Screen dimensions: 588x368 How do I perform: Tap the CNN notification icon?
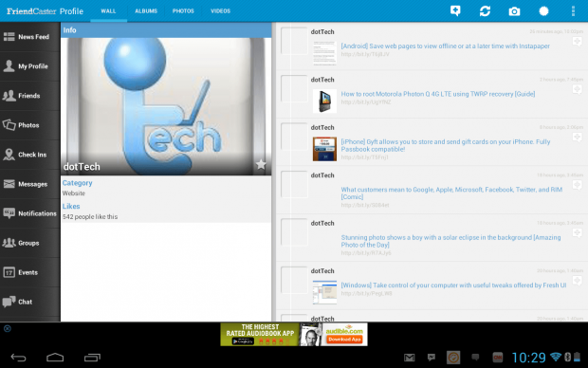[498, 358]
